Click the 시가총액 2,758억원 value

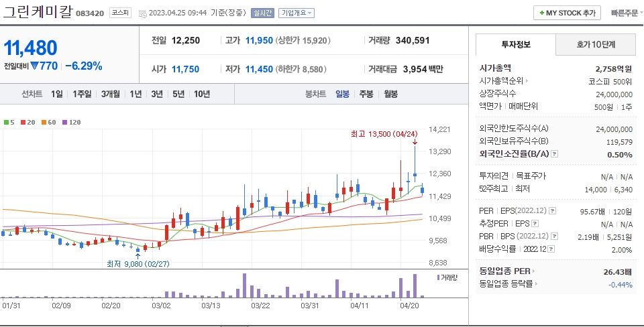pos(614,68)
